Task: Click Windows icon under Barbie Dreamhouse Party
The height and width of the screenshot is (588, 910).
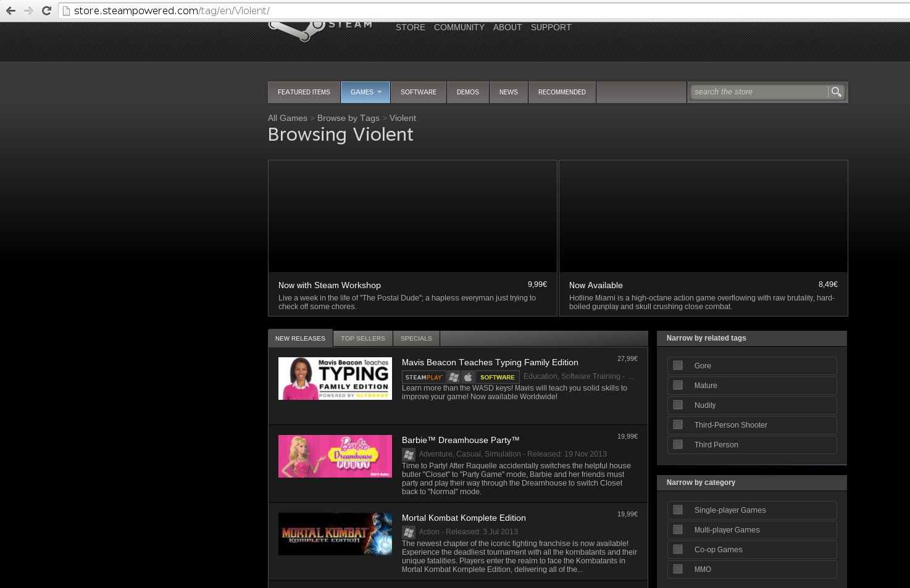Action: pos(408,455)
